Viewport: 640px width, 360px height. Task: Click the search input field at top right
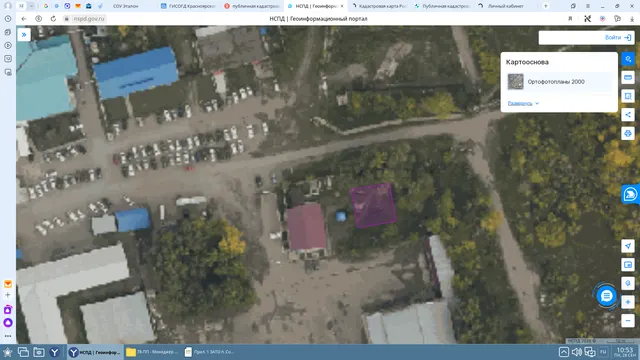(x=571, y=38)
